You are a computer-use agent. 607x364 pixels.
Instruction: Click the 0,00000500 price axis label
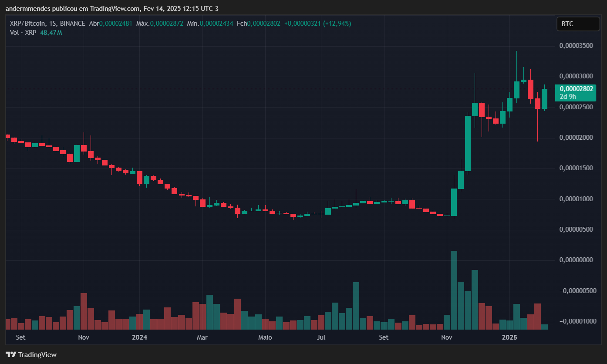(x=577, y=229)
